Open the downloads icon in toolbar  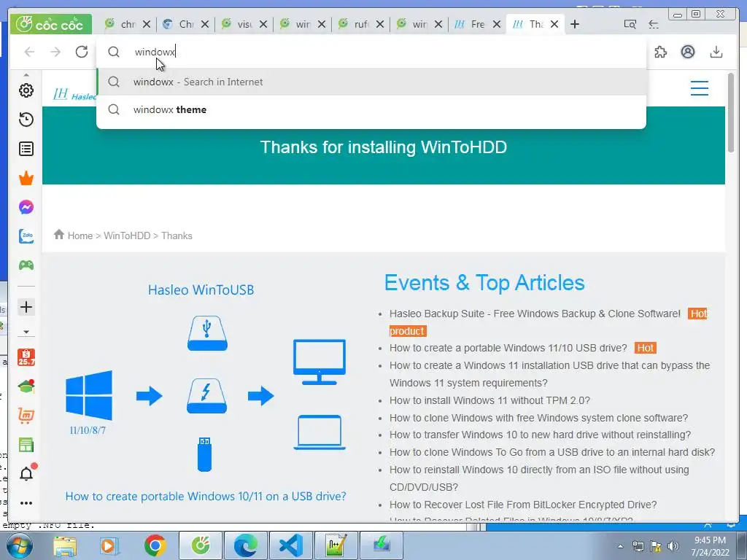point(716,52)
